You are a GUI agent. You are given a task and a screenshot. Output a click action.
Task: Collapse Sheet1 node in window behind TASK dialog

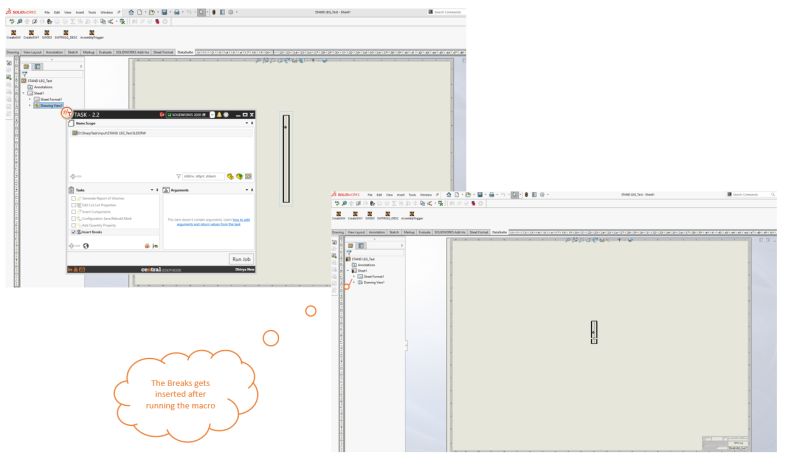23,93
